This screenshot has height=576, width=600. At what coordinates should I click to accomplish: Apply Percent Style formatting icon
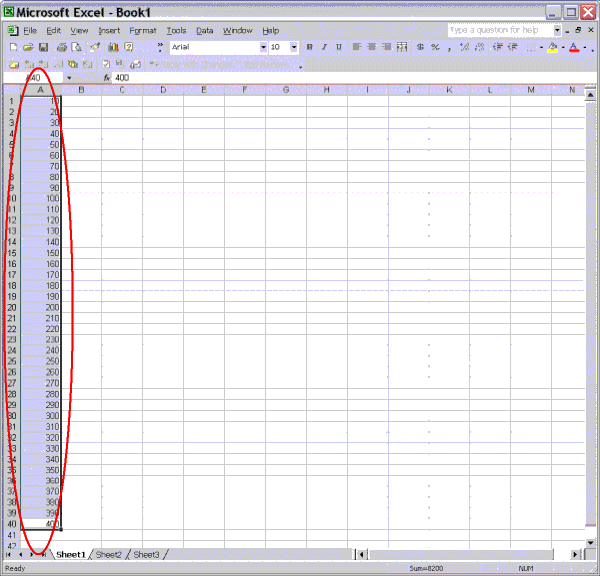436,47
